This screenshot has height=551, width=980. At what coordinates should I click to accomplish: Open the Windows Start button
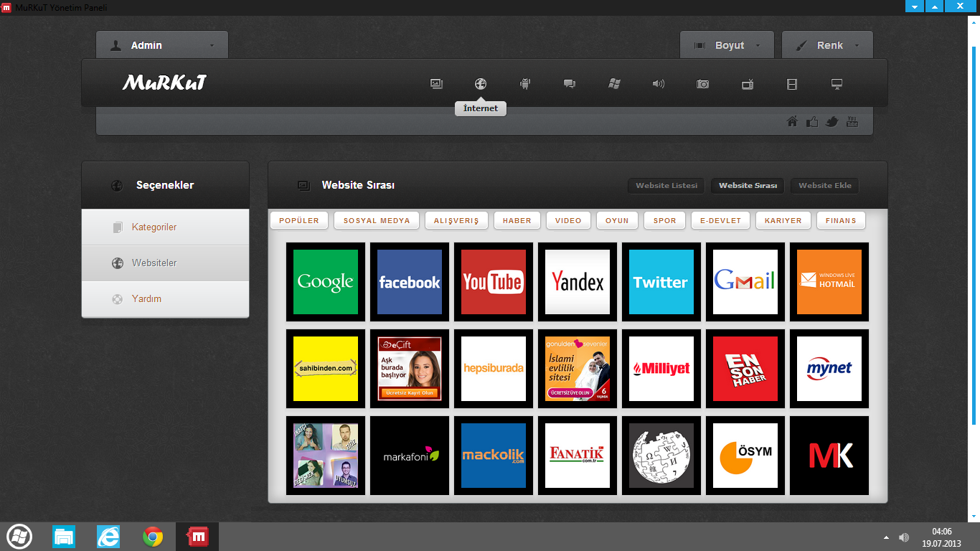tap(19, 537)
